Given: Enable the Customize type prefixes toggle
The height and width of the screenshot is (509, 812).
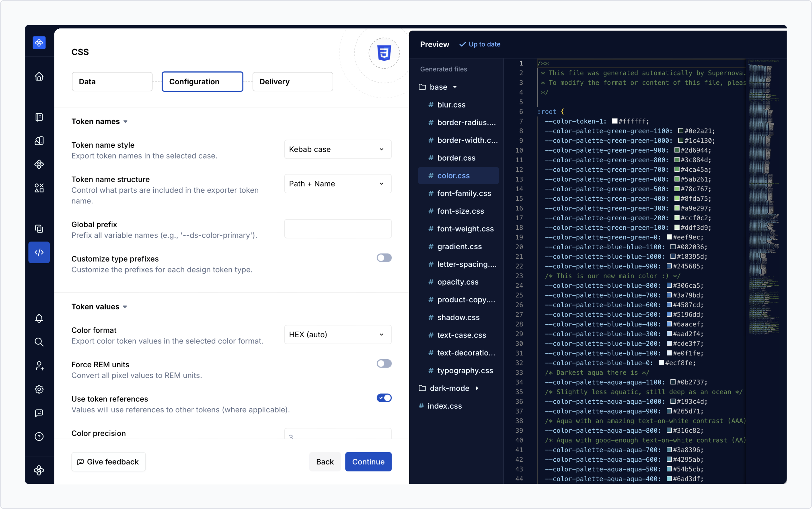Looking at the screenshot, I should pyautogui.click(x=384, y=258).
